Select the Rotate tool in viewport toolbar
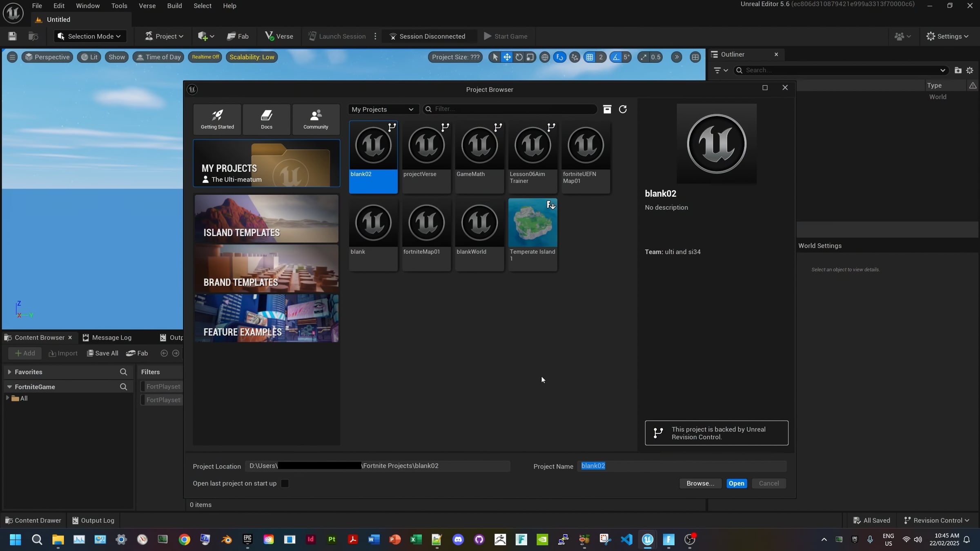Image resolution: width=980 pixels, height=551 pixels. click(518, 57)
